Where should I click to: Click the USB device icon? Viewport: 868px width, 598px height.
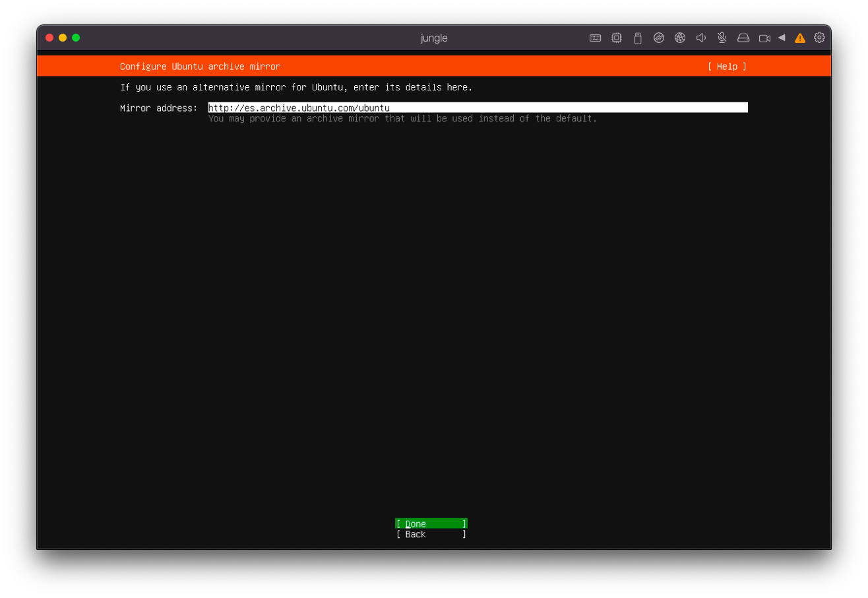pos(637,38)
